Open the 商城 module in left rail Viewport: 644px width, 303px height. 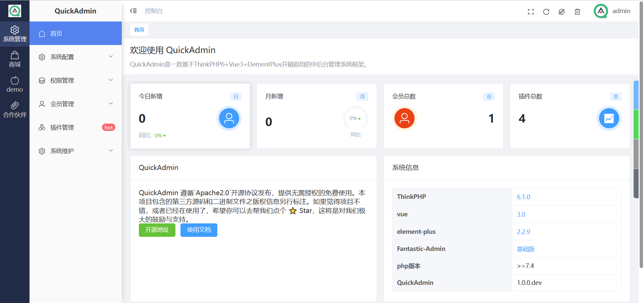click(x=15, y=59)
